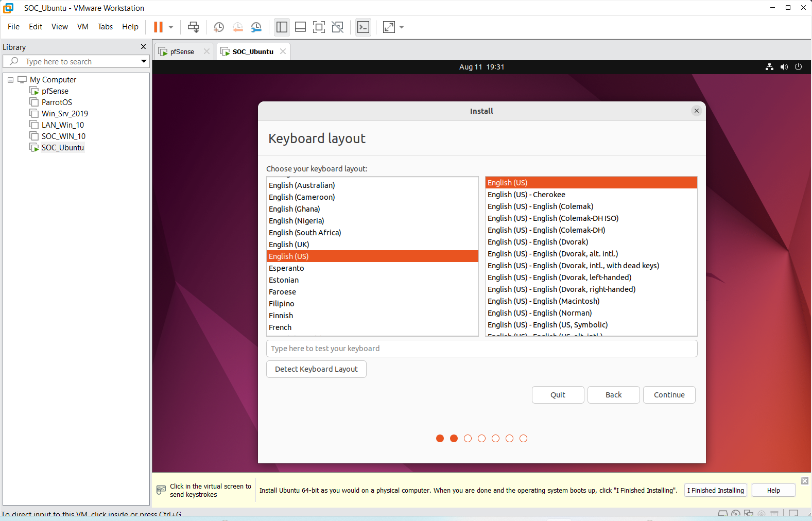Select LAN_Win_10 in the library

[x=63, y=125]
